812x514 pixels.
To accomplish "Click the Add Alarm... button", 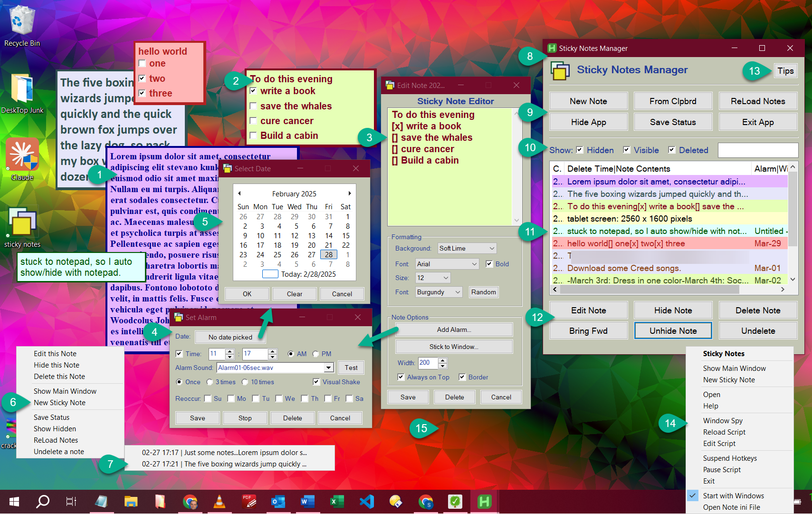I will click(454, 330).
